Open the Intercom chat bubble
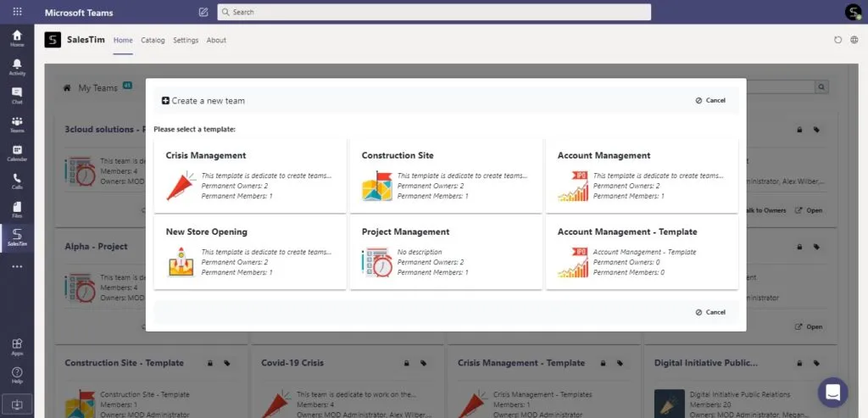 tap(832, 392)
